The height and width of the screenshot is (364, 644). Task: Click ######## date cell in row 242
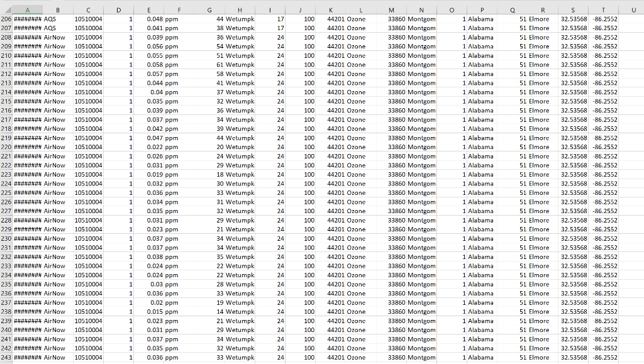28,348
